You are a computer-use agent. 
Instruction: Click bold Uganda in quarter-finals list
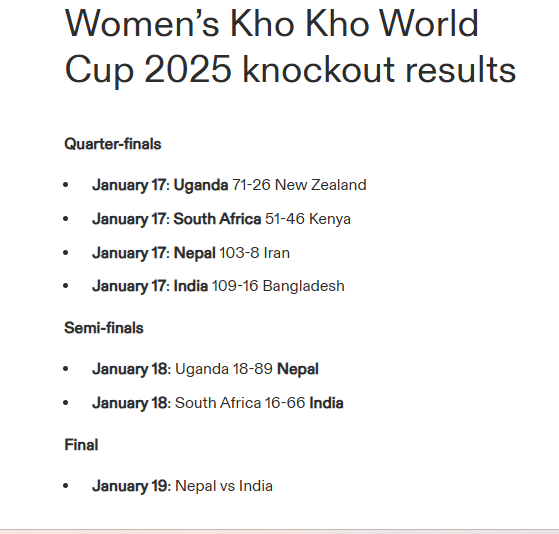(201, 185)
